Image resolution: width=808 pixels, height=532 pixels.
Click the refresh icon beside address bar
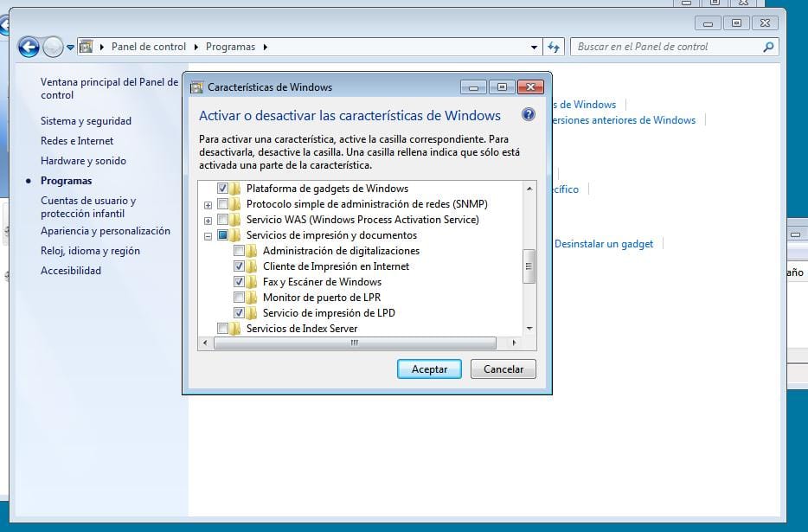(555, 47)
